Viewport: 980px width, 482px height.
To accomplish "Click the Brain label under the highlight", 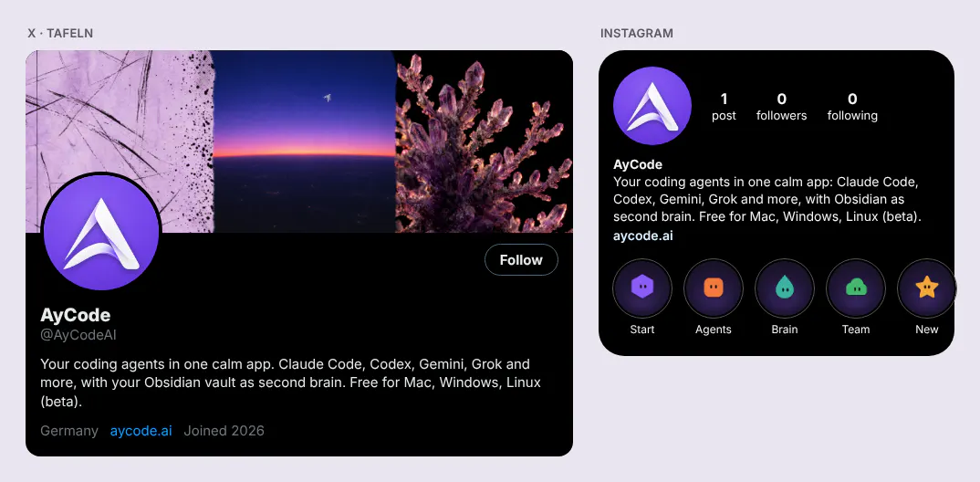I will 785,330.
